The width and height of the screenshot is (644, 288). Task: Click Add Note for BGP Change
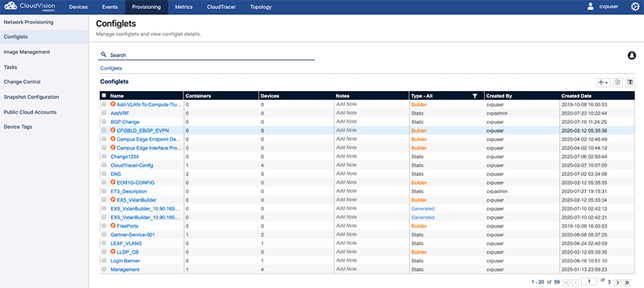347,122
